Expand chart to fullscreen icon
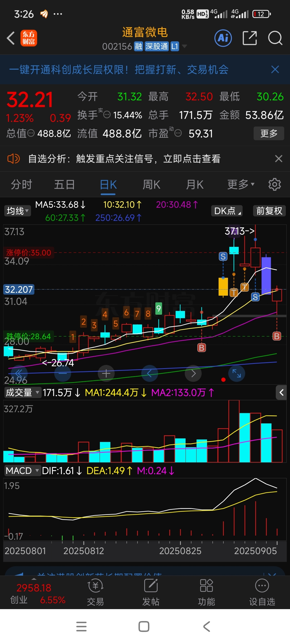290x644 pixels. click(237, 373)
